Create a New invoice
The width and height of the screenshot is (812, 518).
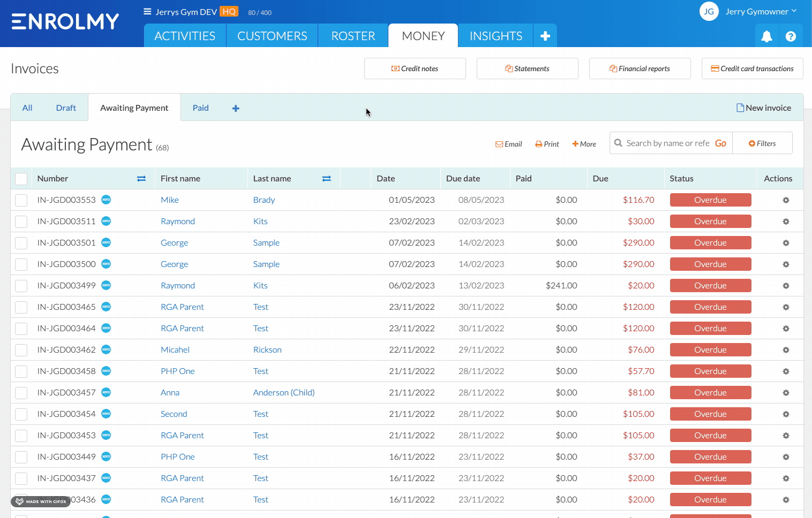click(x=764, y=108)
